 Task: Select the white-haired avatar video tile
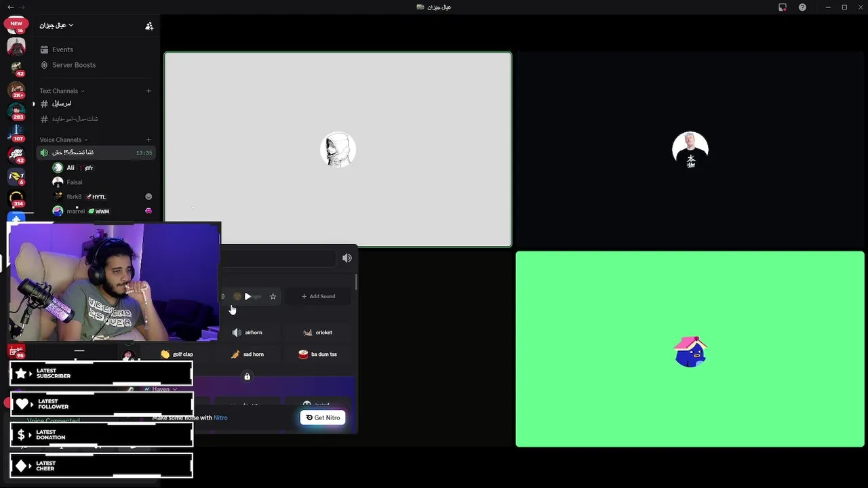(x=690, y=149)
